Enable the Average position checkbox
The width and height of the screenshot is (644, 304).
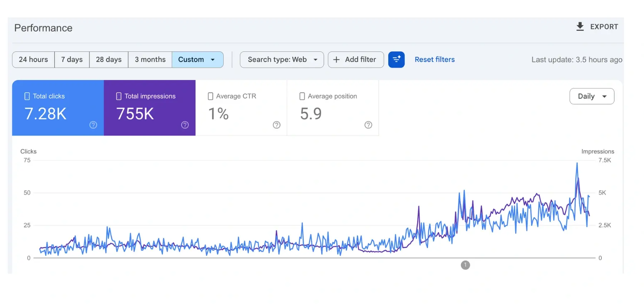[x=302, y=96]
